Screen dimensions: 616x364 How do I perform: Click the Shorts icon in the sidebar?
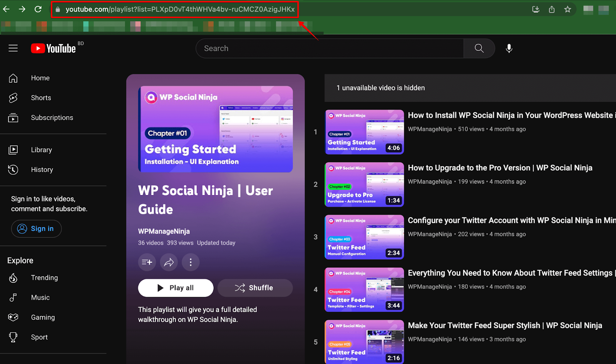tap(13, 98)
